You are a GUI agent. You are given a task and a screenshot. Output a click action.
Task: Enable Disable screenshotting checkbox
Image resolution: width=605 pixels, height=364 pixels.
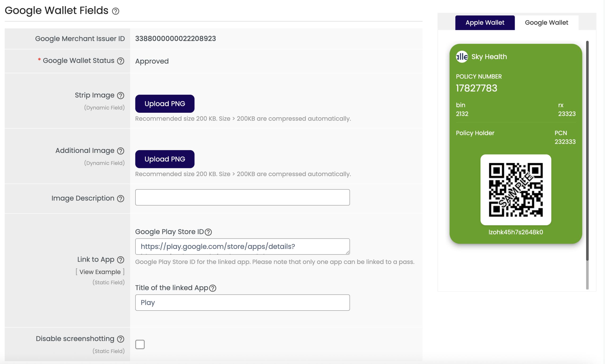tap(140, 344)
